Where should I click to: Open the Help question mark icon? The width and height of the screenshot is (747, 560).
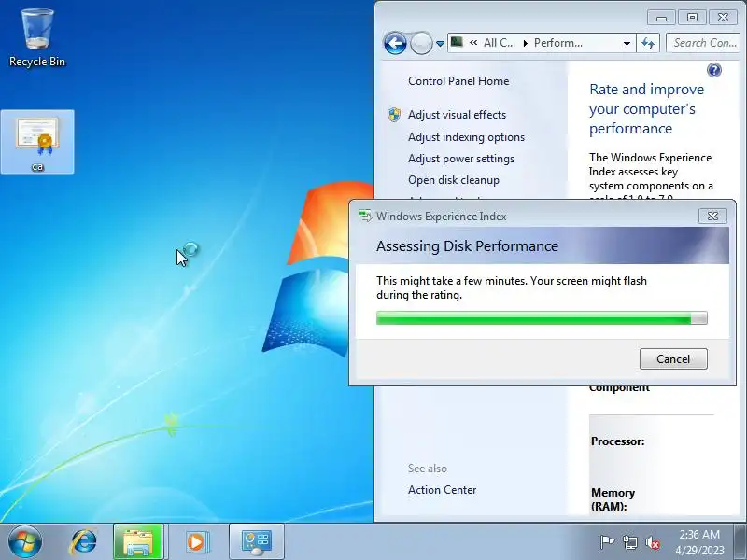[x=713, y=71]
